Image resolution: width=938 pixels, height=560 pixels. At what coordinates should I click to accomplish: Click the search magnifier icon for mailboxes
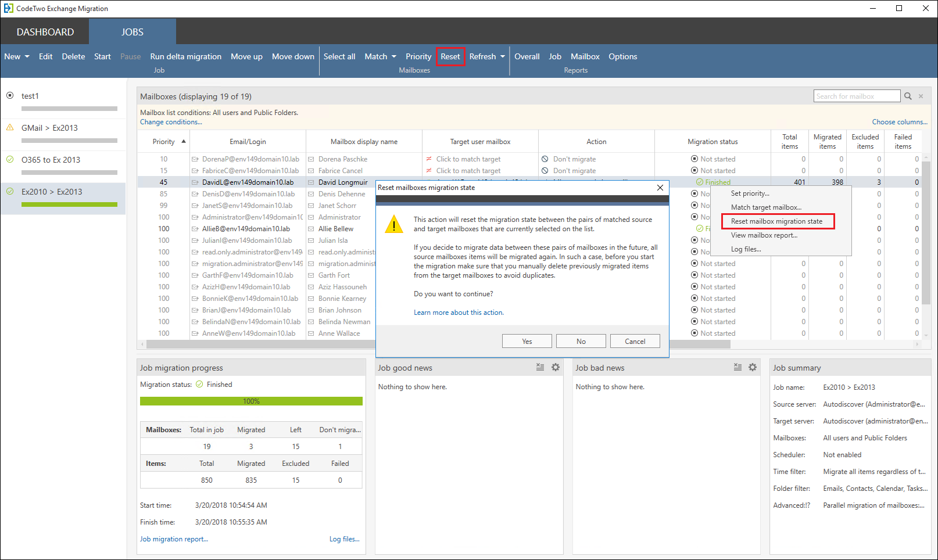point(908,96)
